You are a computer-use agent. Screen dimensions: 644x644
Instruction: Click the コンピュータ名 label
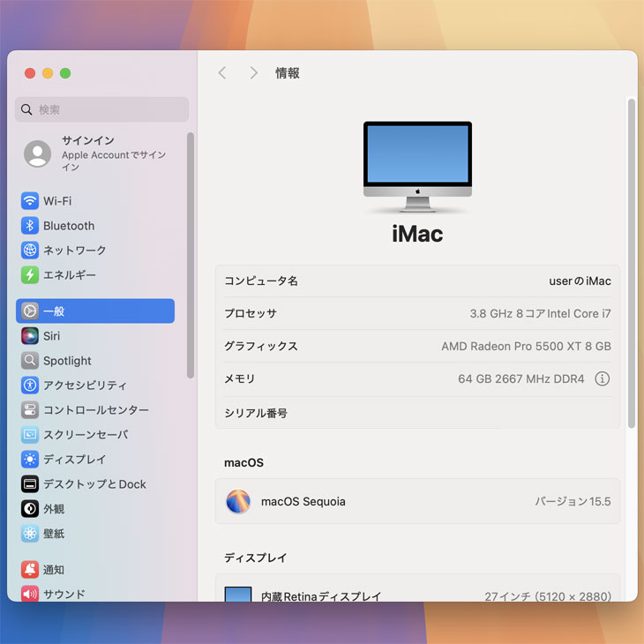coord(261,281)
